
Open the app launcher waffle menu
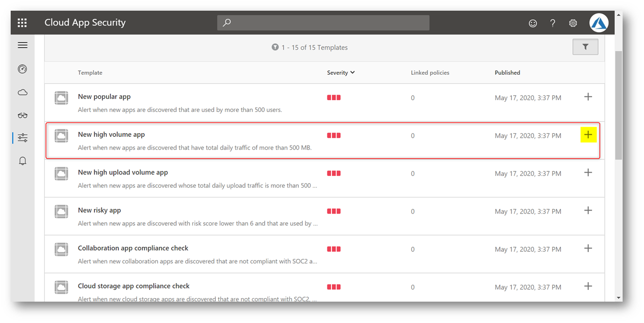(x=22, y=23)
